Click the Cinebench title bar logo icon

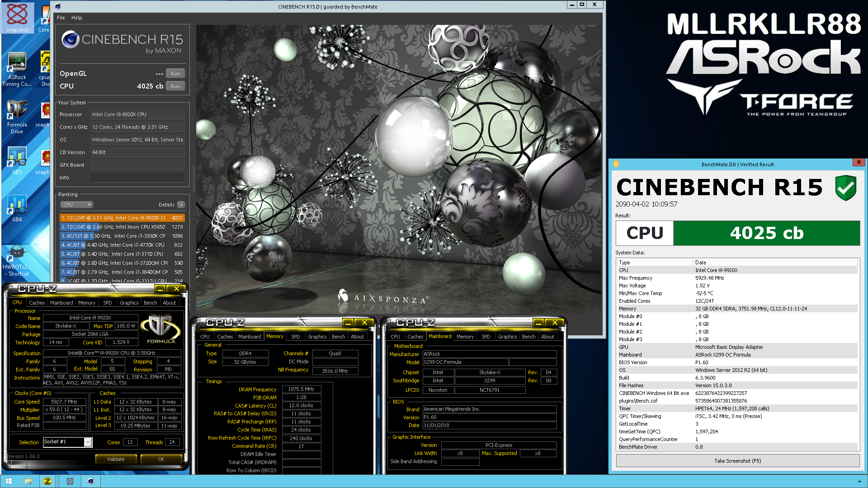[57, 6]
